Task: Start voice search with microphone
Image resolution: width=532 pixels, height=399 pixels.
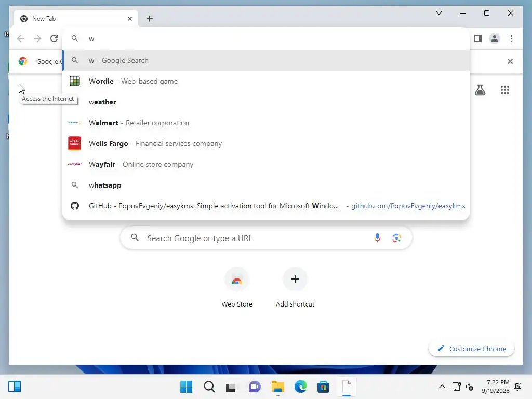Action: 377,238
